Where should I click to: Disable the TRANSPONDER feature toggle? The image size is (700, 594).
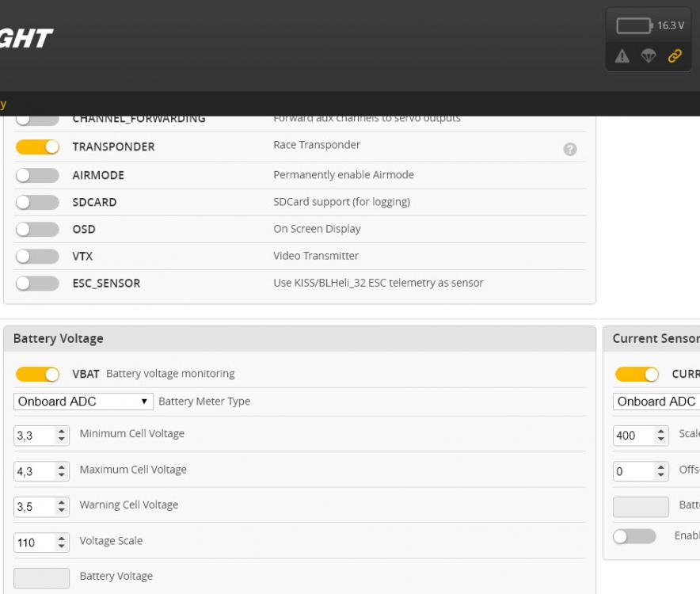click(37, 147)
